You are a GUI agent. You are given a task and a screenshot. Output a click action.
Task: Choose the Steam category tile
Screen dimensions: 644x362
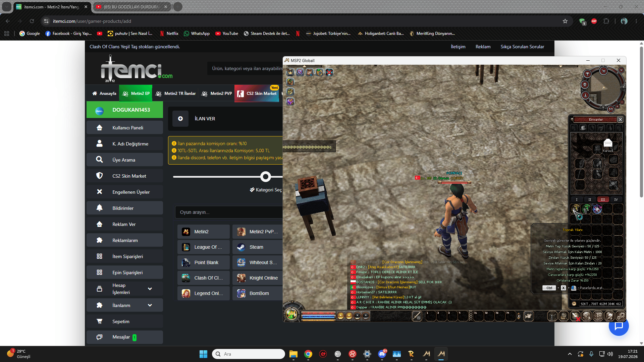click(x=258, y=247)
